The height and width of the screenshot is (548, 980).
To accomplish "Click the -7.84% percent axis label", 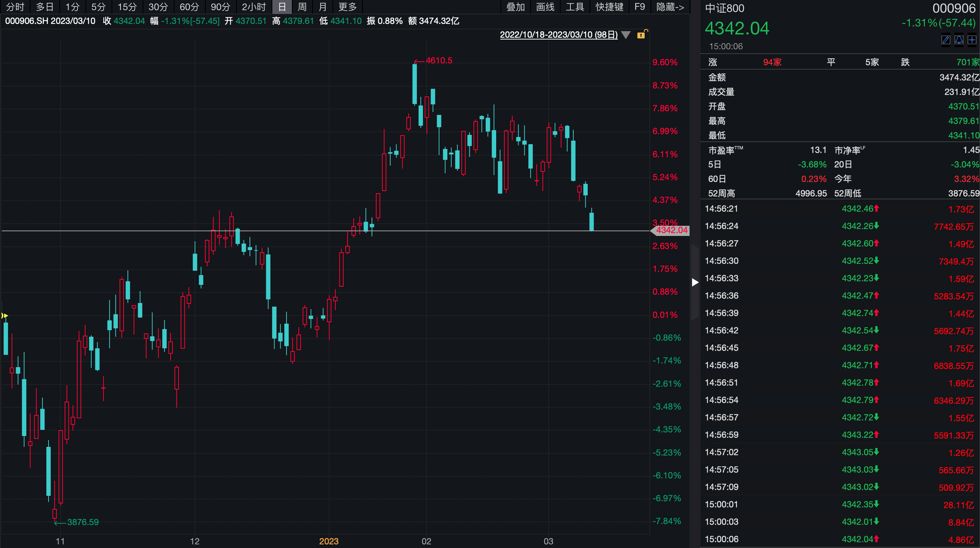I will tap(666, 521).
